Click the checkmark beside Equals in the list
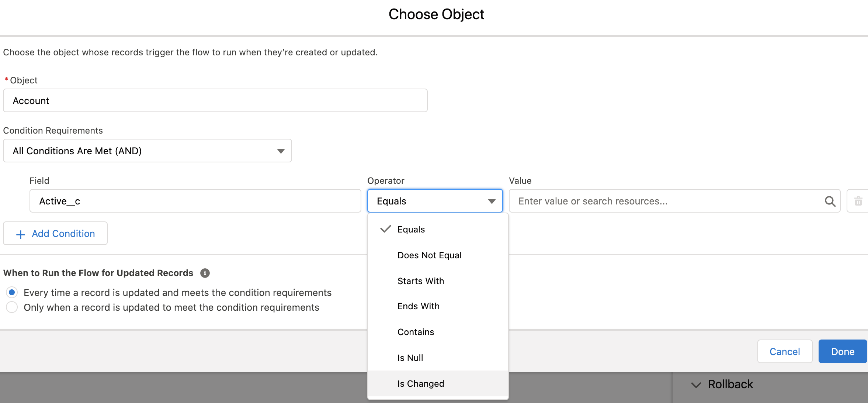Screen dimensions: 868x403 pyautogui.click(x=385, y=229)
